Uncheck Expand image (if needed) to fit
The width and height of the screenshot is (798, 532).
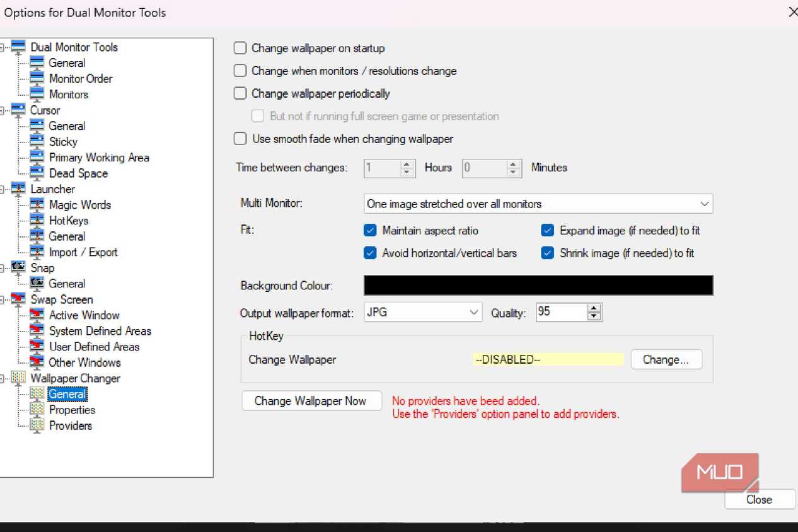pyautogui.click(x=548, y=230)
